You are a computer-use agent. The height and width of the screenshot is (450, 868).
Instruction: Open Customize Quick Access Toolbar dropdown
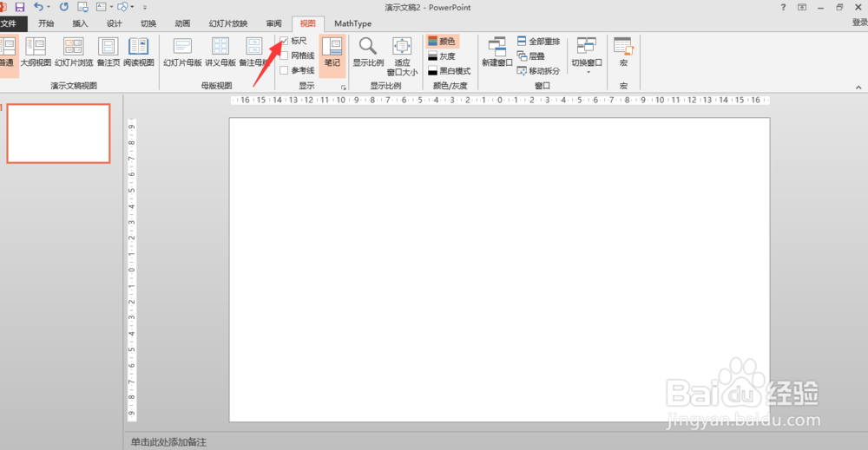coord(145,8)
